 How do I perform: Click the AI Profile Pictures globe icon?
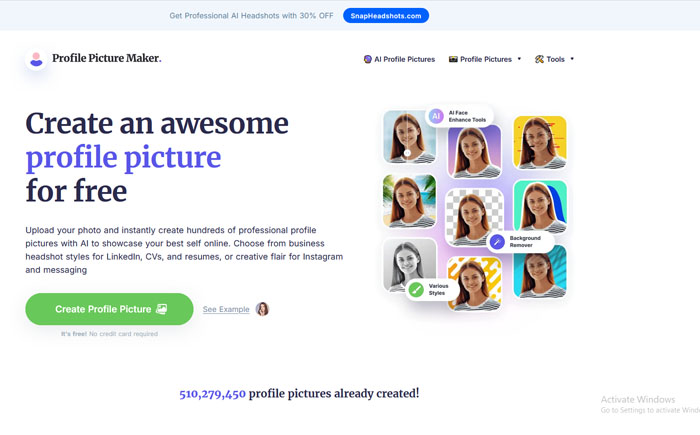367,59
